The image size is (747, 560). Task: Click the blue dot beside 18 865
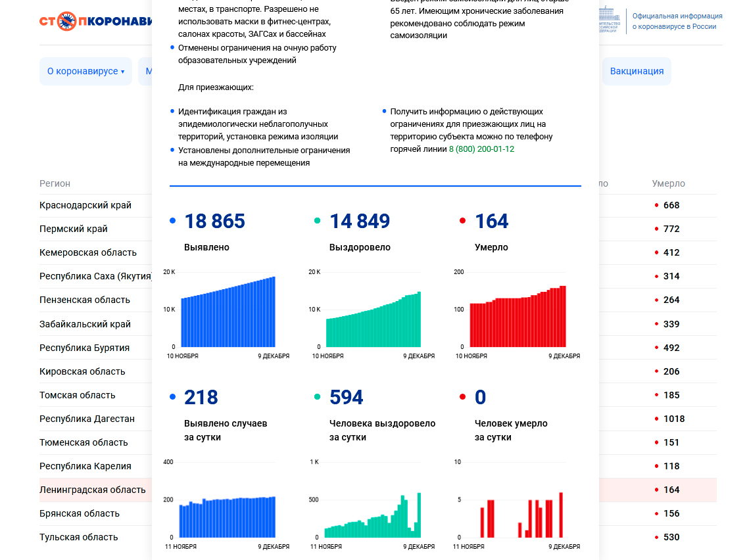(x=173, y=222)
